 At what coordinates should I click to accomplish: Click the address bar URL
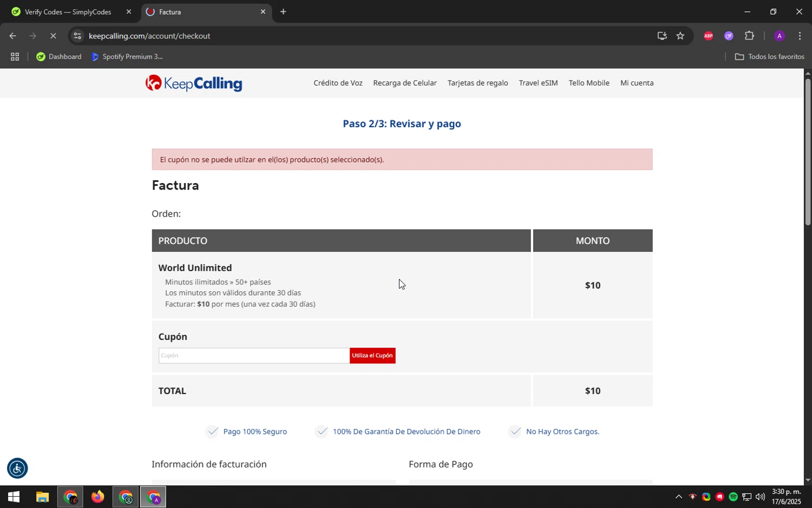[149, 36]
